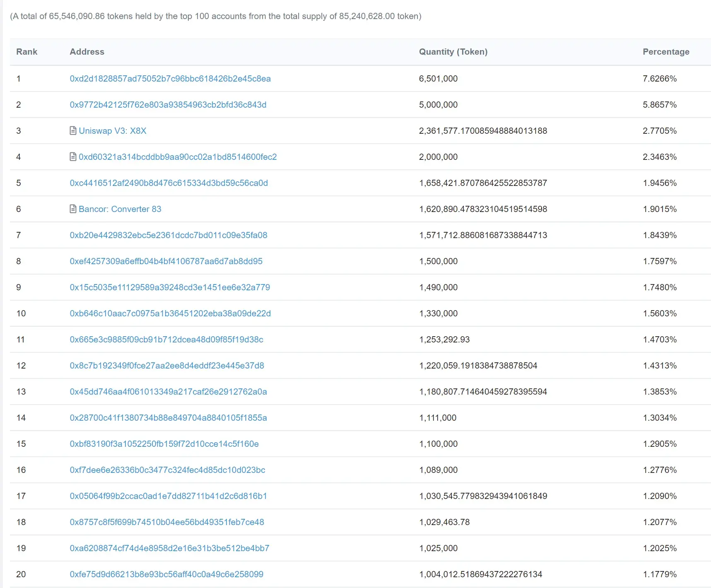Select quantity value 1,100,000
711x588 pixels.
coord(439,444)
